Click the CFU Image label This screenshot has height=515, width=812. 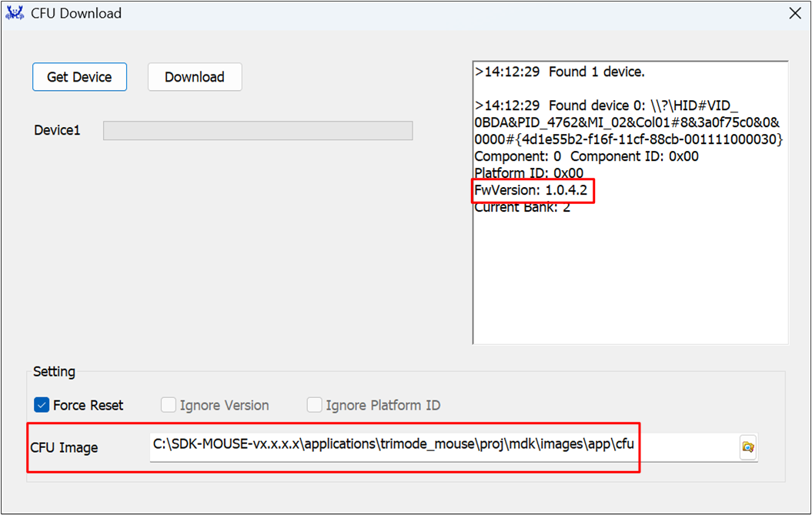(64, 447)
